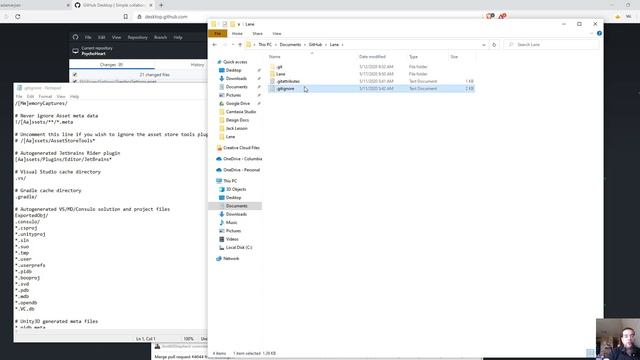Sort files by Date modified column
The image size is (640, 360).
[x=372, y=57]
